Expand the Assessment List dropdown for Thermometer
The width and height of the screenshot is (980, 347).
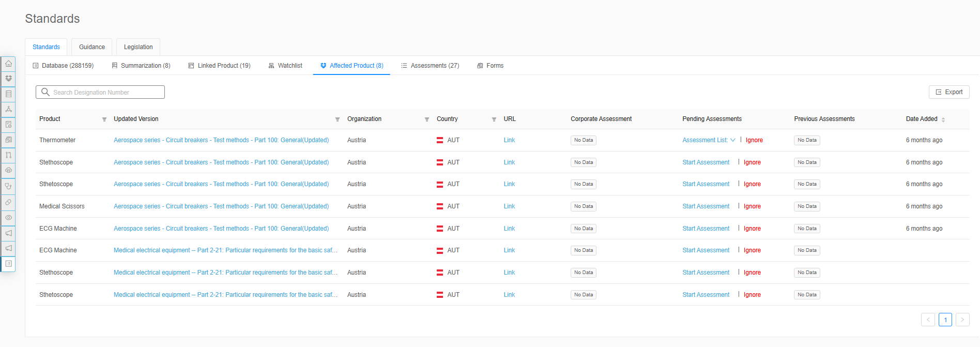[709, 140]
